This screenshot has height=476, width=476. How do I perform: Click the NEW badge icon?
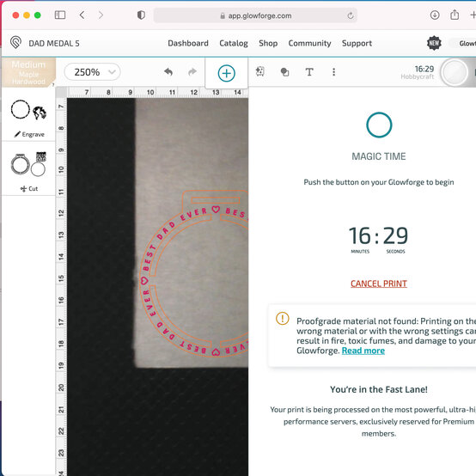coord(434,43)
